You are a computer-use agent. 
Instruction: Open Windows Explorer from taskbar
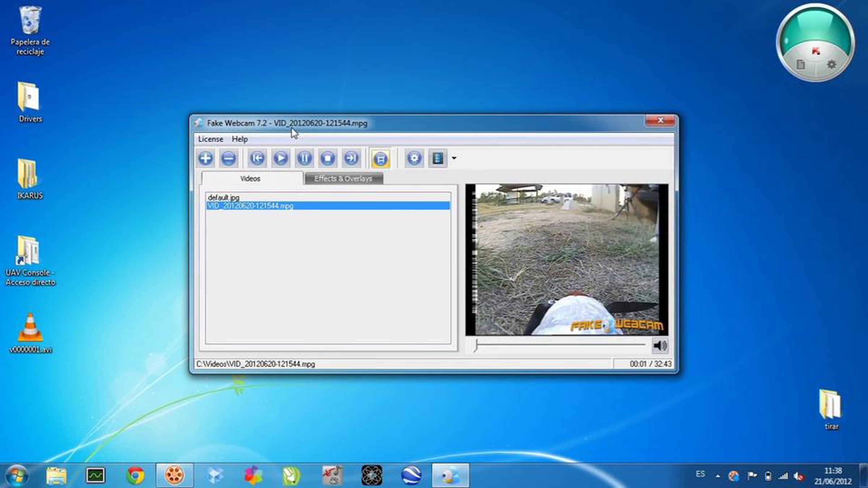click(x=56, y=475)
